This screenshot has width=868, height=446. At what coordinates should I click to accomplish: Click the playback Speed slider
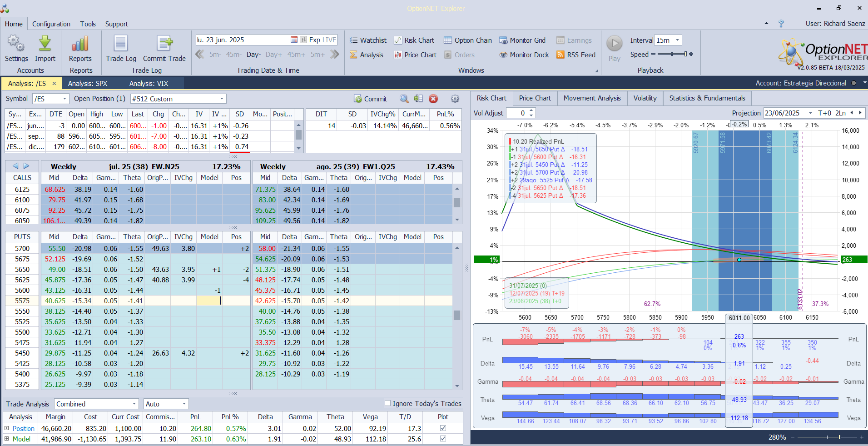pyautogui.click(x=672, y=54)
